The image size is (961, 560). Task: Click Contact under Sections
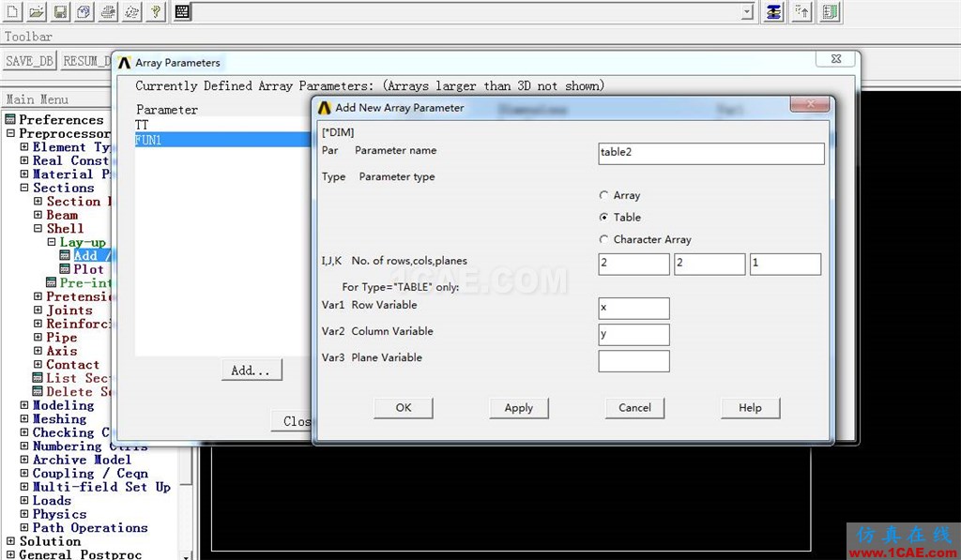click(72, 364)
